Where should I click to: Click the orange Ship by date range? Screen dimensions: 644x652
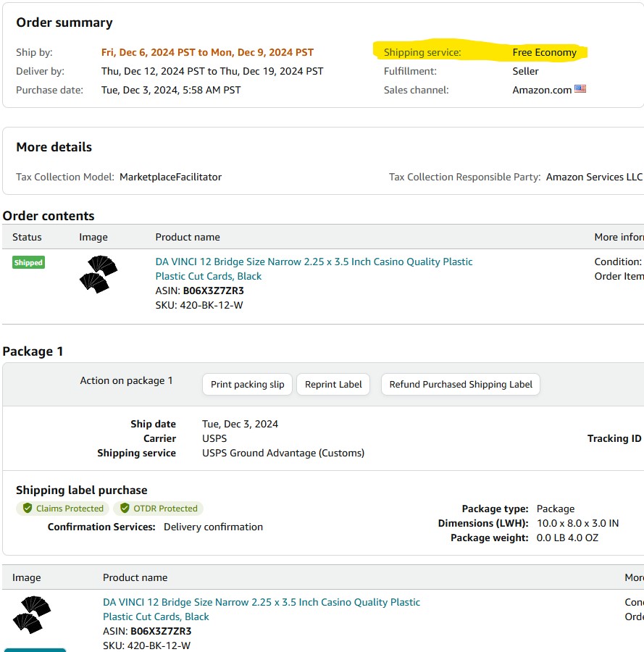(207, 52)
